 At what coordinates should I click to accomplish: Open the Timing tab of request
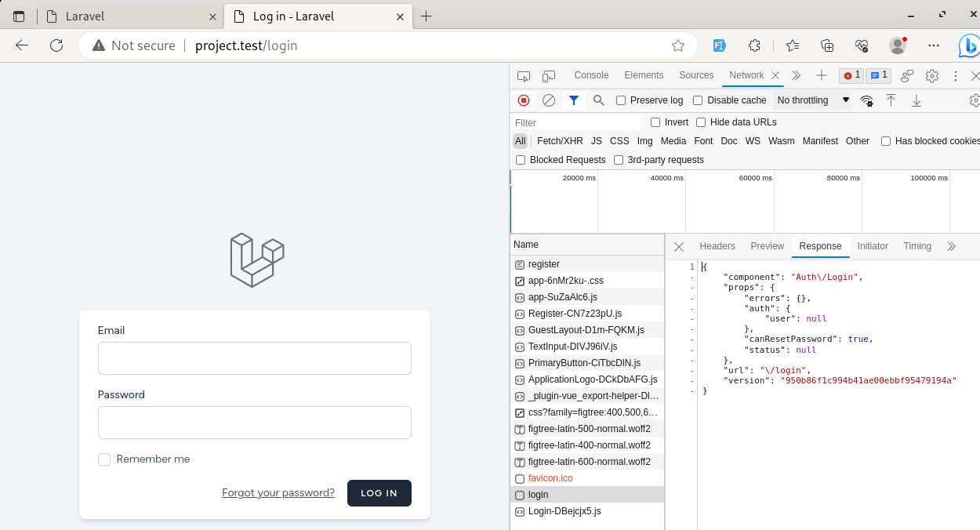(x=917, y=246)
